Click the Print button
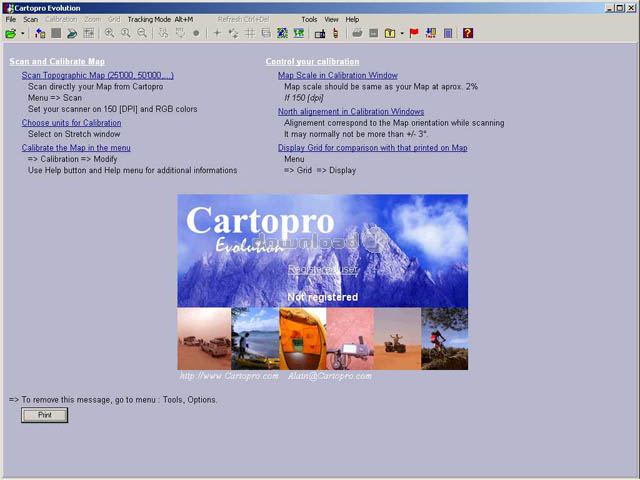The height and width of the screenshot is (480, 640). (x=44, y=415)
